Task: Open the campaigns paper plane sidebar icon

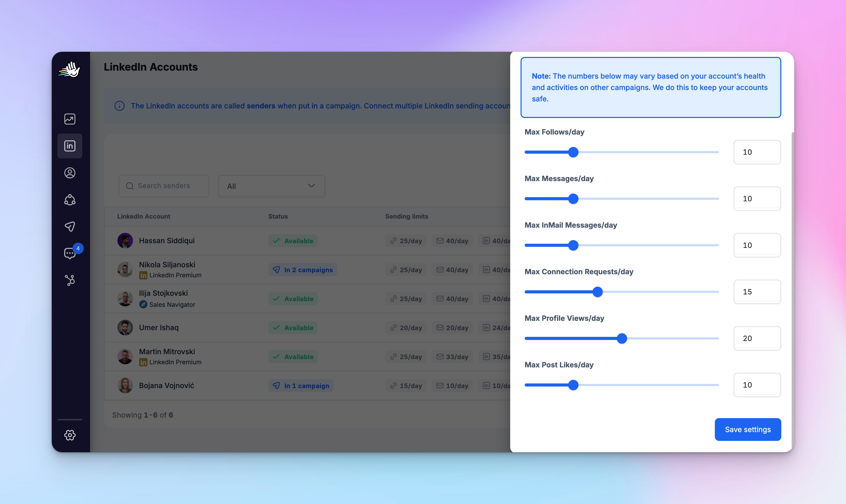Action: pyautogui.click(x=70, y=227)
